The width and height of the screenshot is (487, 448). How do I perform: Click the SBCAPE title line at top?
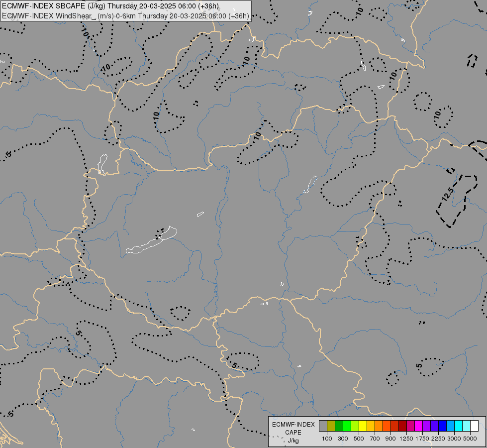click(110, 6)
